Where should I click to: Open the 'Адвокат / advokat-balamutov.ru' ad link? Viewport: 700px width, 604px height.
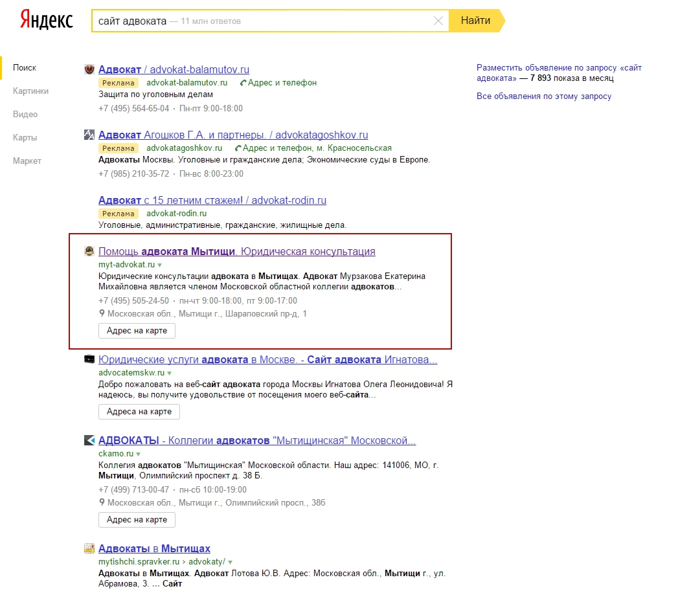(174, 70)
